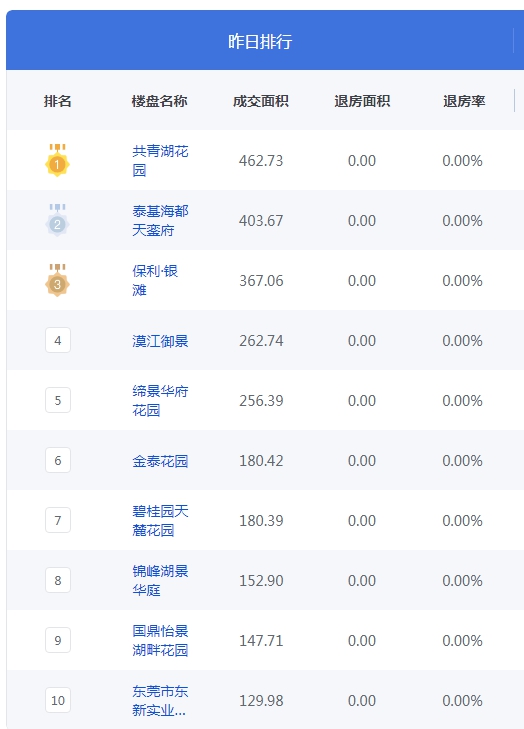524x729 pixels.
Task: Click the silver rank 2 medal icon
Action: pyautogui.click(x=57, y=220)
